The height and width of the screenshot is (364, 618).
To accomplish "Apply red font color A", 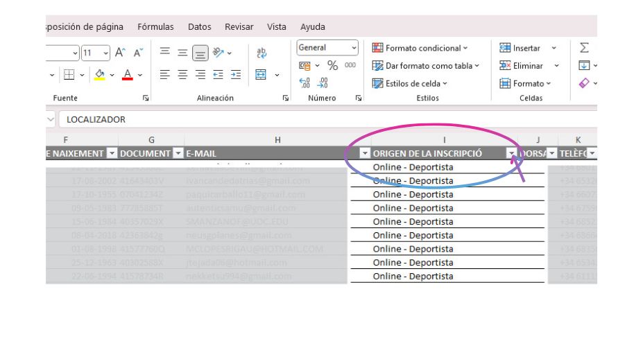I will (128, 74).
